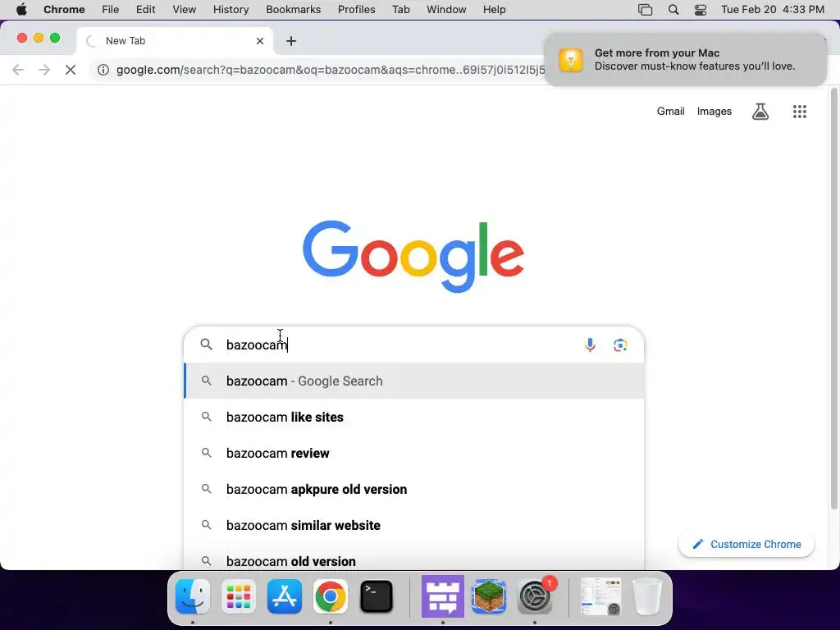Select suggestion bazoocam review

click(x=414, y=453)
